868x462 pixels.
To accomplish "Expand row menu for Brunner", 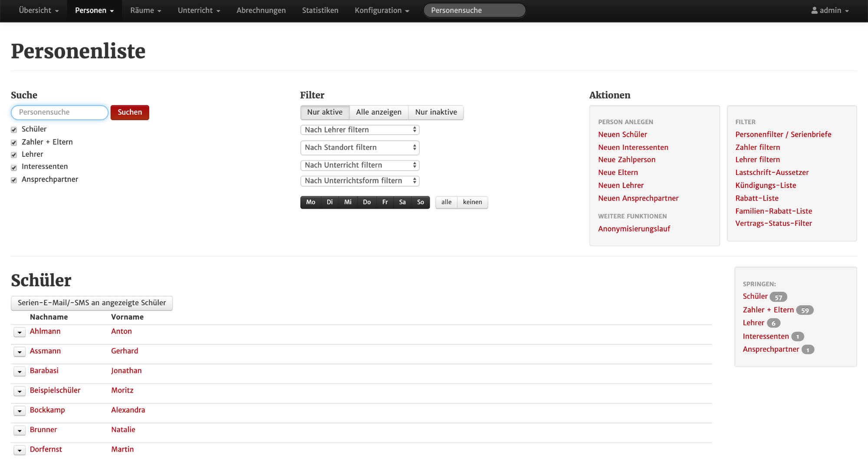I will pos(20,431).
